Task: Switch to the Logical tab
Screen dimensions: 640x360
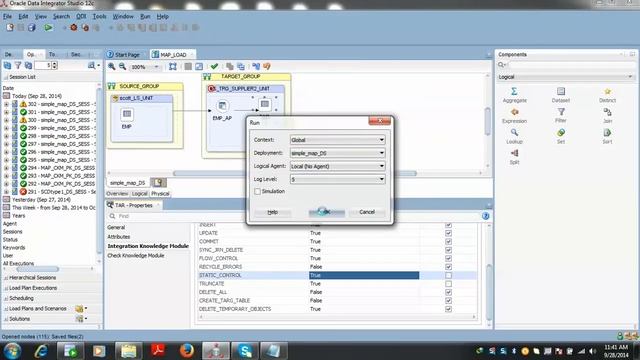Action: tap(139, 194)
